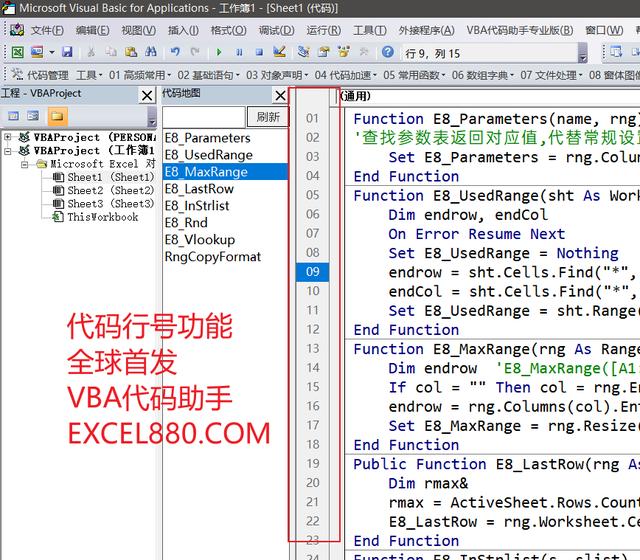The image size is (640, 560).
Task: Expand the VBAProject (PERSONAL) tree node
Action: click(x=7, y=137)
